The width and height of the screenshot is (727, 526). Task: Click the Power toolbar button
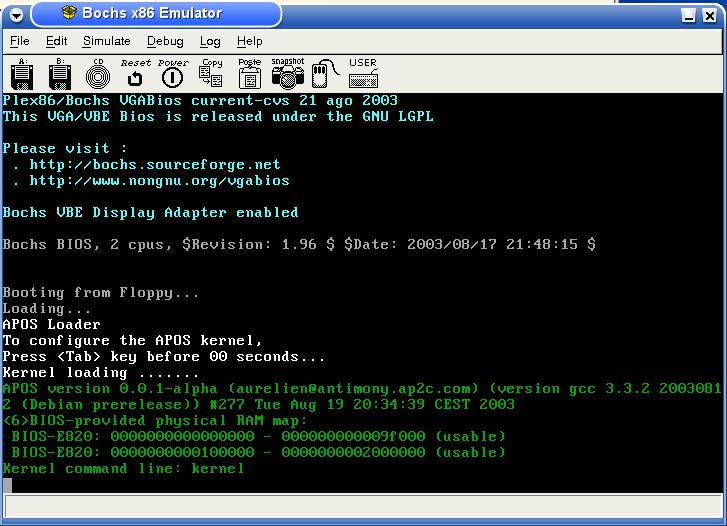[172, 73]
